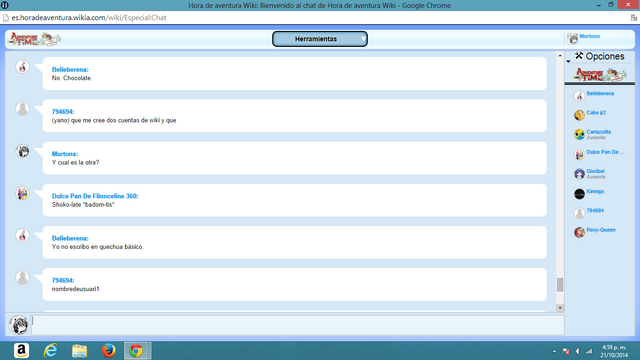This screenshot has height=360, width=640.
Task: Click Murtons name above 'Y cual es la otra?'
Action: 64,154
